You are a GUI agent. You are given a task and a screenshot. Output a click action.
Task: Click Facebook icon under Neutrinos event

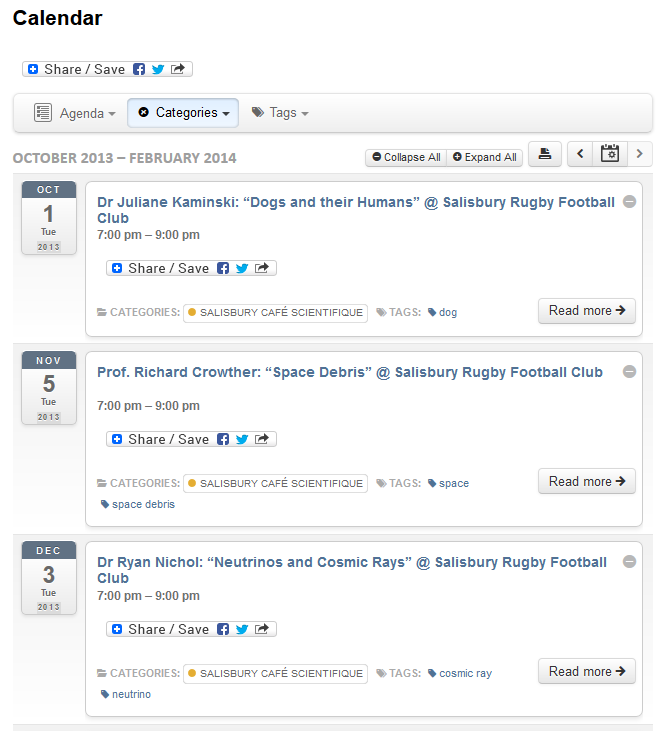coord(223,629)
